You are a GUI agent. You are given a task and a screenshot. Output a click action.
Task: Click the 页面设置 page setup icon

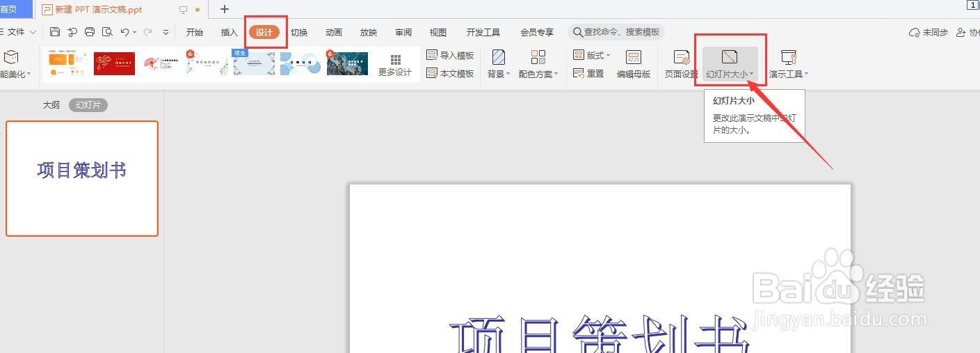[682, 64]
